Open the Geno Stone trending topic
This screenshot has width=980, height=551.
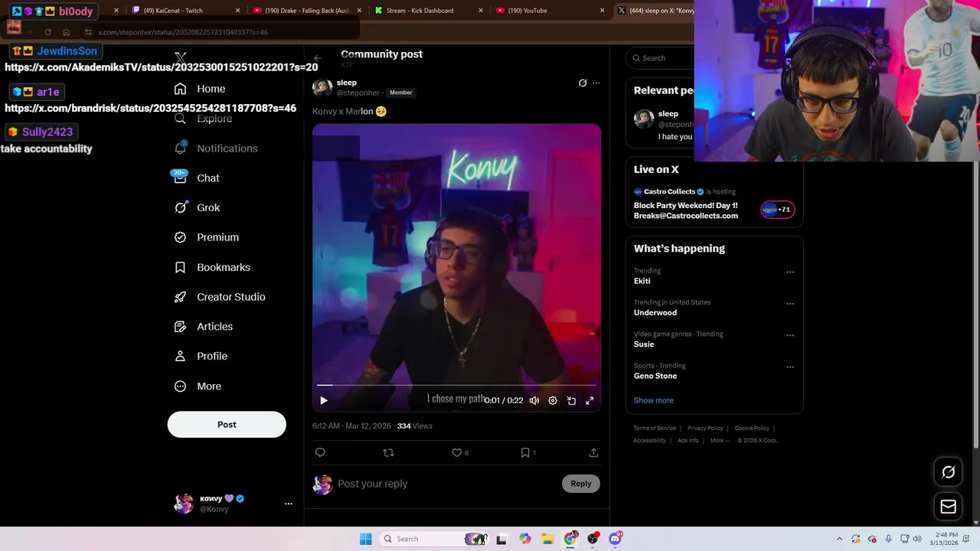655,376
